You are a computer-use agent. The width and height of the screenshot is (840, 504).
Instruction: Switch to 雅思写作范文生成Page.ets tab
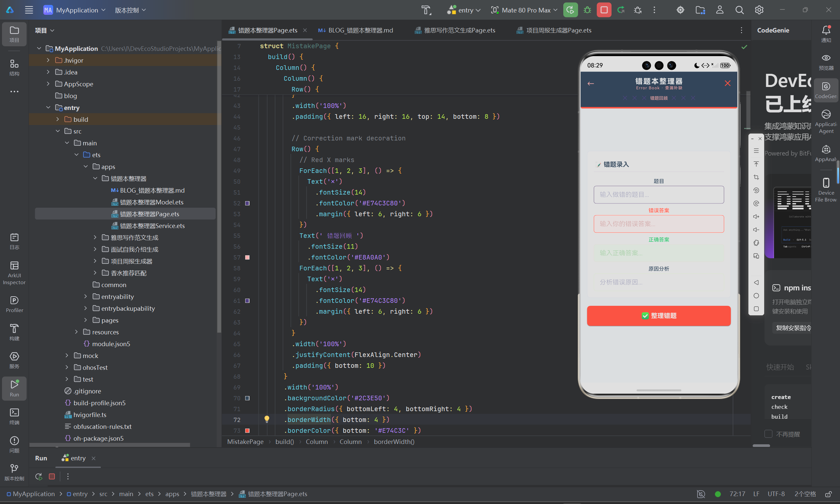pos(455,30)
